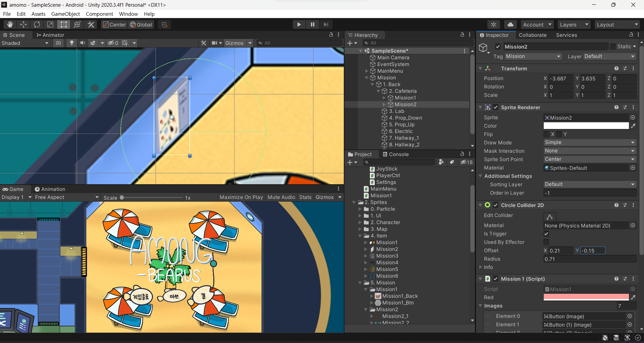Toggle the Static checkbox

click(613, 47)
